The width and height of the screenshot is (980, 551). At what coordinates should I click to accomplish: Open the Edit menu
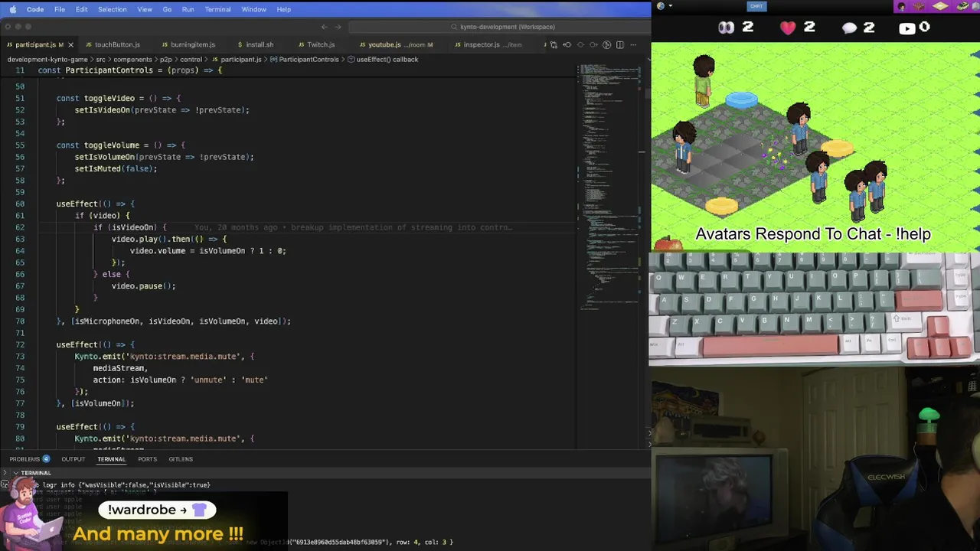pos(81,9)
